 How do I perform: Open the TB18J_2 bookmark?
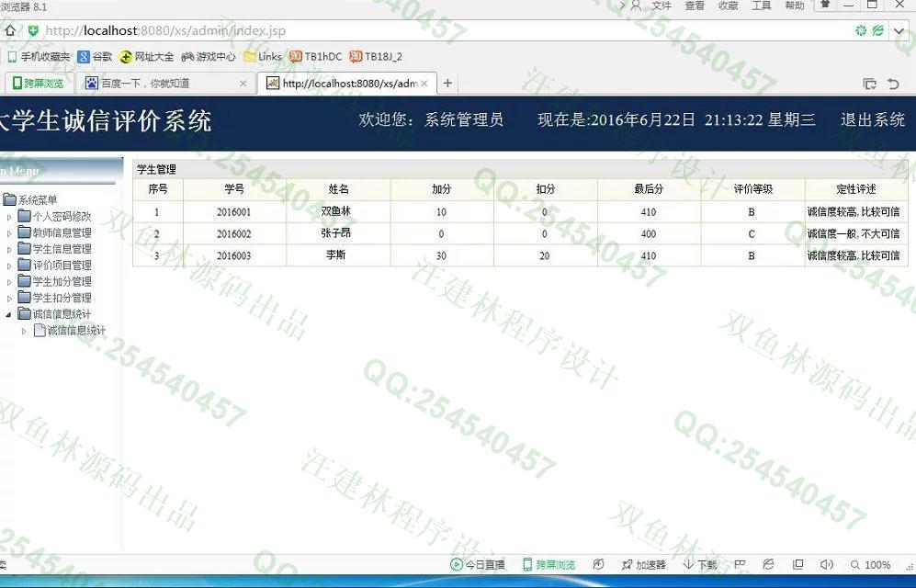[x=376, y=57]
